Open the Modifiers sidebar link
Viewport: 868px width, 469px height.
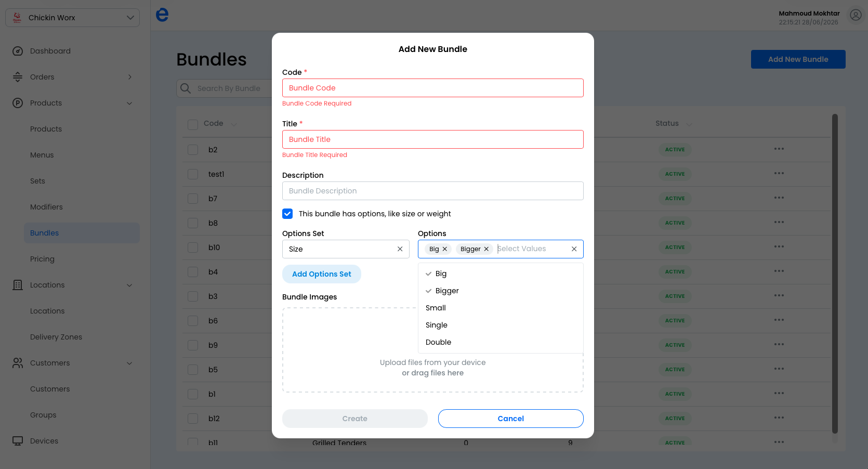(x=46, y=207)
